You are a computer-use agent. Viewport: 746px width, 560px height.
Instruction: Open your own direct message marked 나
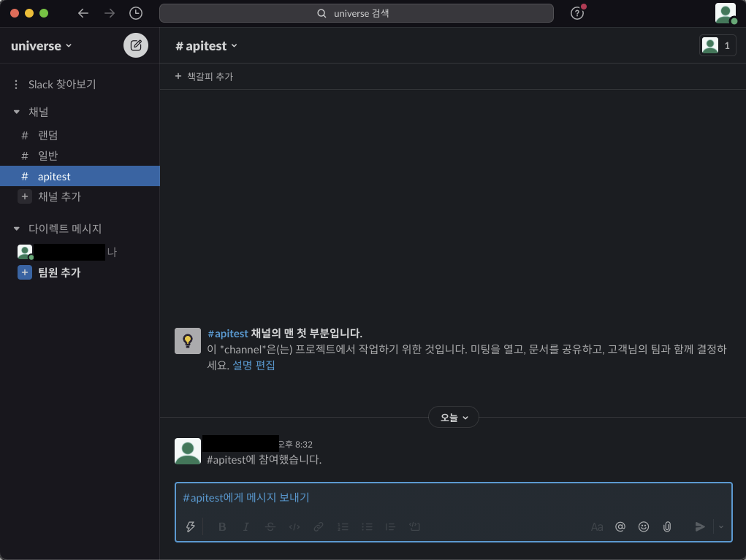click(80, 252)
